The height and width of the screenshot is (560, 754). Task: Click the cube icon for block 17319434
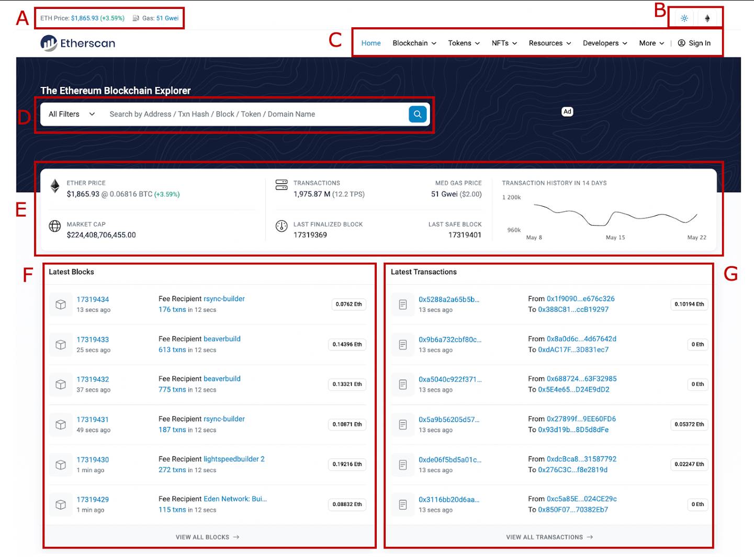pos(61,304)
